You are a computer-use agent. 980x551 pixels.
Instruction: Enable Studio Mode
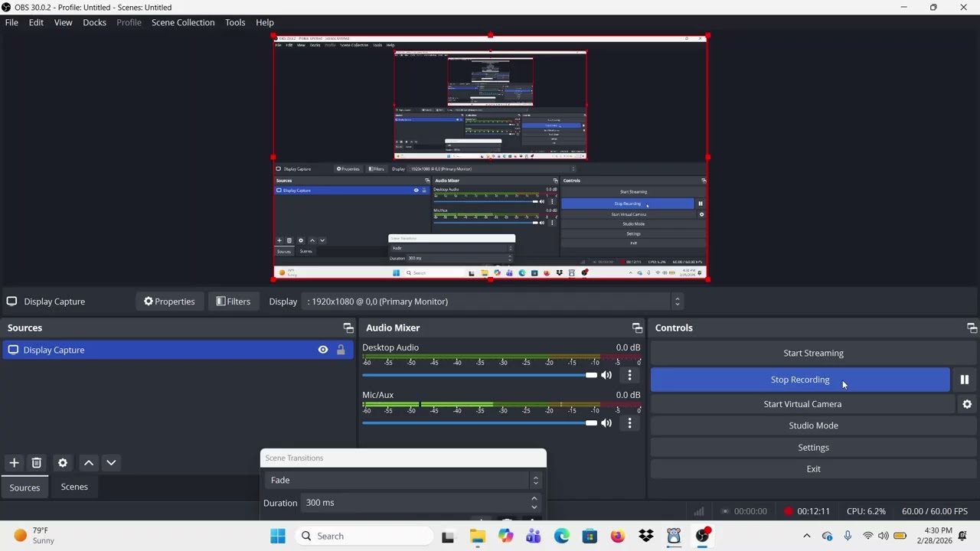pyautogui.click(x=813, y=425)
